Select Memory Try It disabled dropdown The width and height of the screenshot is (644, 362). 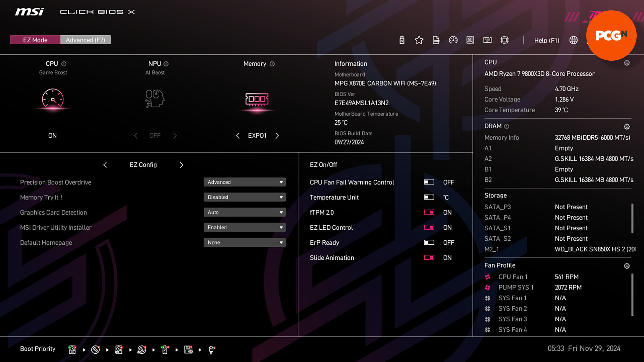tap(245, 197)
